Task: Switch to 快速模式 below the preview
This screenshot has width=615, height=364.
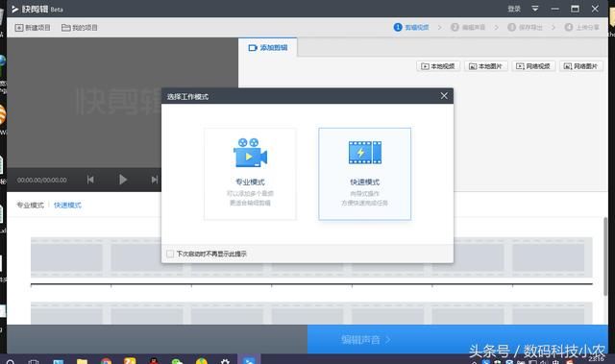Action: pos(67,205)
